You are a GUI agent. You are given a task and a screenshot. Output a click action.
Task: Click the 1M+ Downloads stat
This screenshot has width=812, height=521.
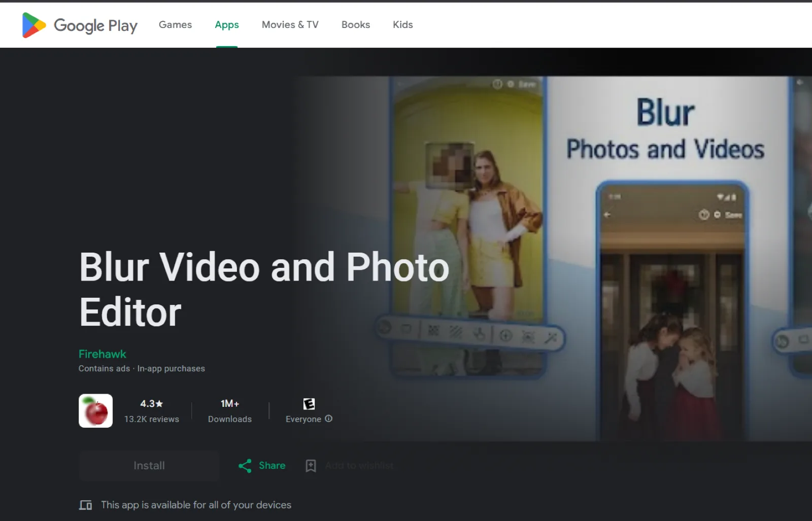tap(229, 411)
